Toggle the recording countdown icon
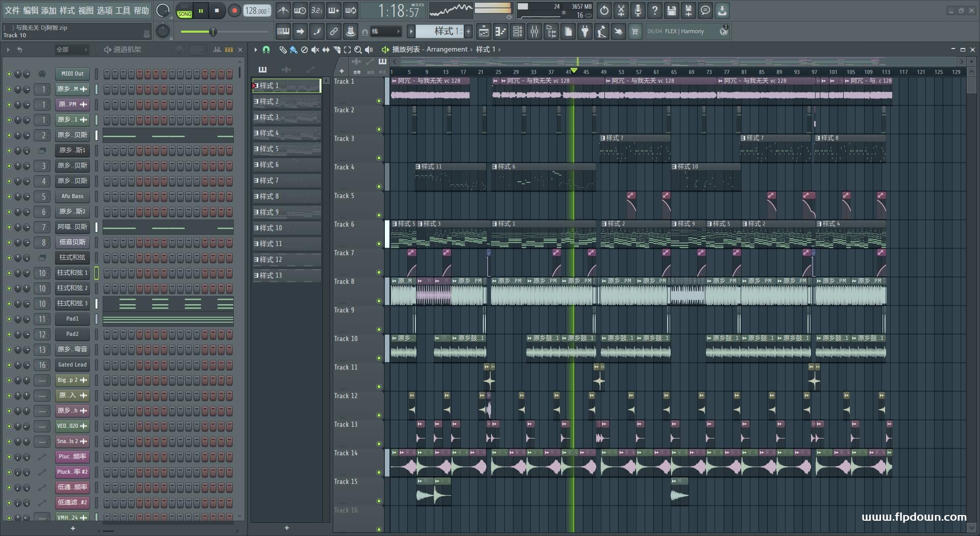This screenshot has width=980, height=536. [316, 10]
